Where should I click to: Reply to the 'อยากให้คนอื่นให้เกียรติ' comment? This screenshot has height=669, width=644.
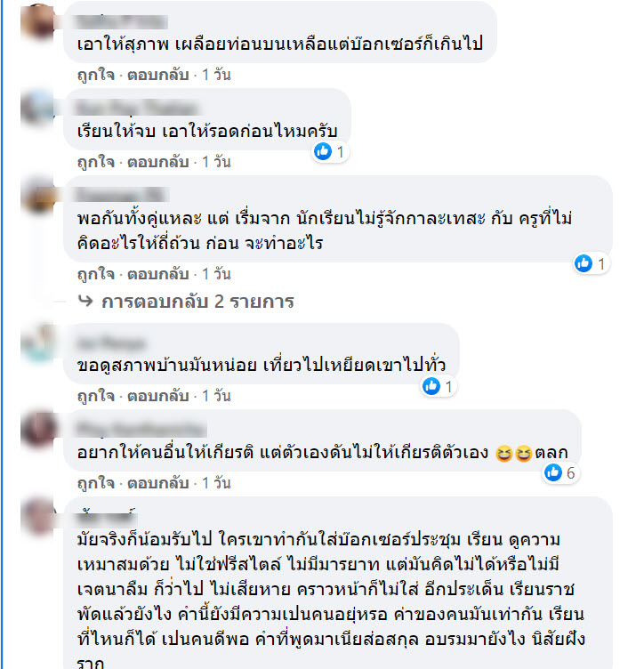click(157, 483)
